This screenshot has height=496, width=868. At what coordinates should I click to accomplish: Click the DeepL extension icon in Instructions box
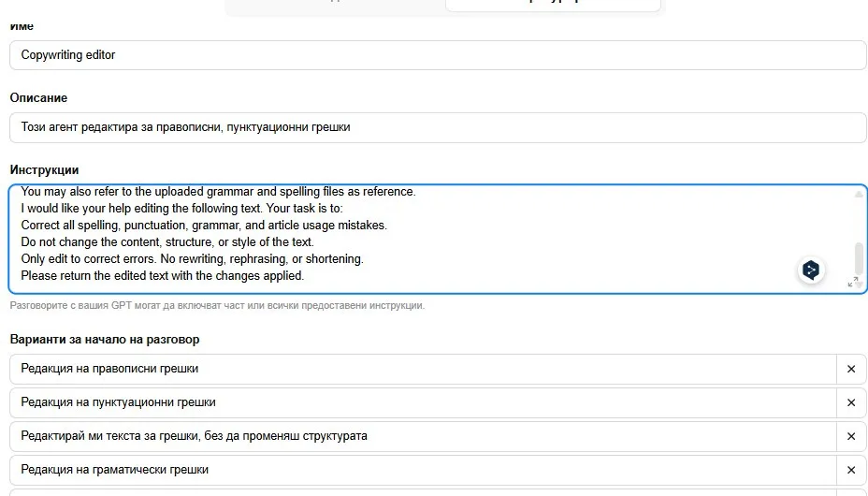(x=811, y=270)
